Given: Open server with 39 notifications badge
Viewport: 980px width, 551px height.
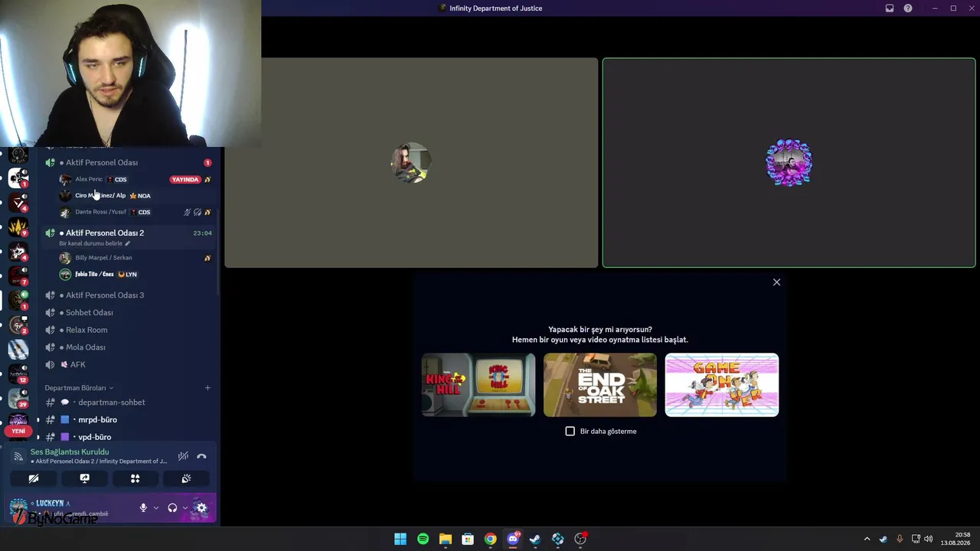Looking at the screenshot, I should pos(18,399).
